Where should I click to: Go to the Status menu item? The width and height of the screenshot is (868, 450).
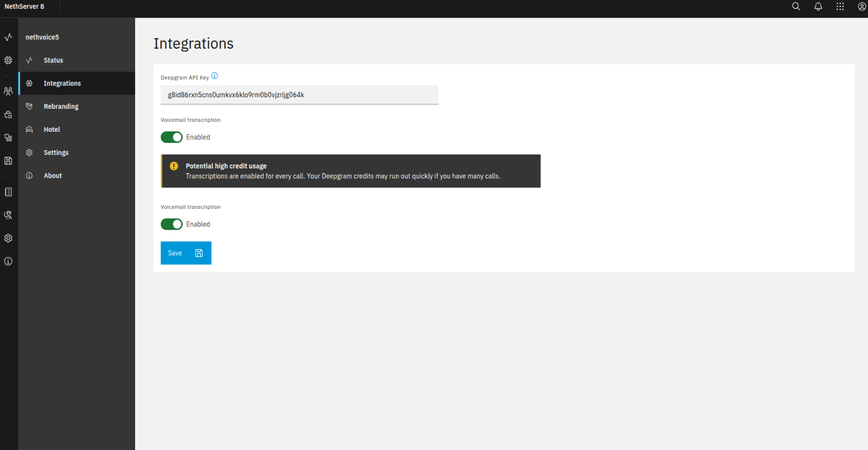[x=53, y=60]
